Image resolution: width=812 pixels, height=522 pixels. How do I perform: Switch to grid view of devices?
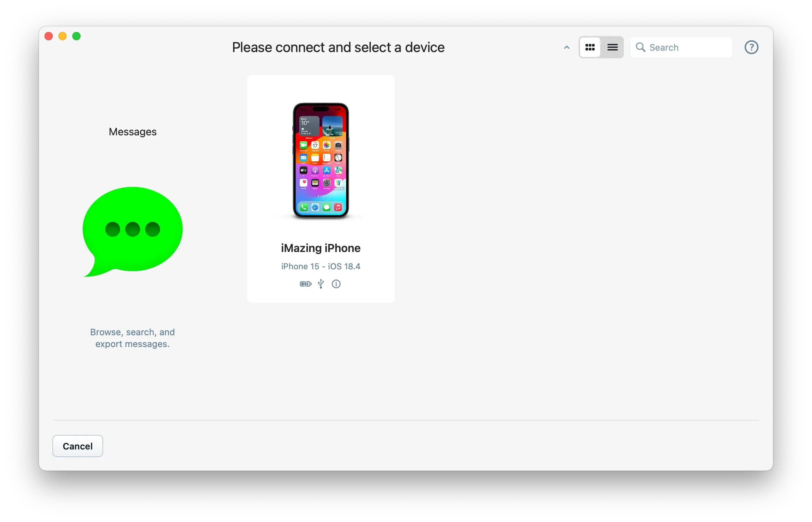[x=590, y=47]
